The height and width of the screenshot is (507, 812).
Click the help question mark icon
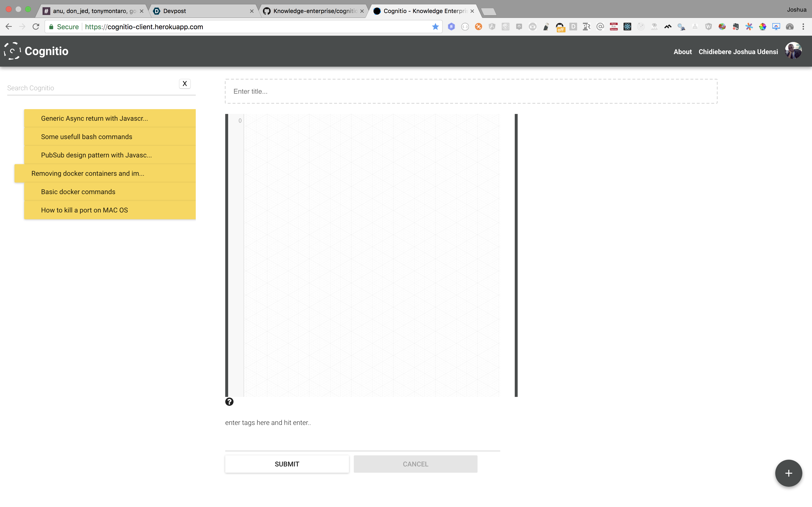tap(229, 401)
